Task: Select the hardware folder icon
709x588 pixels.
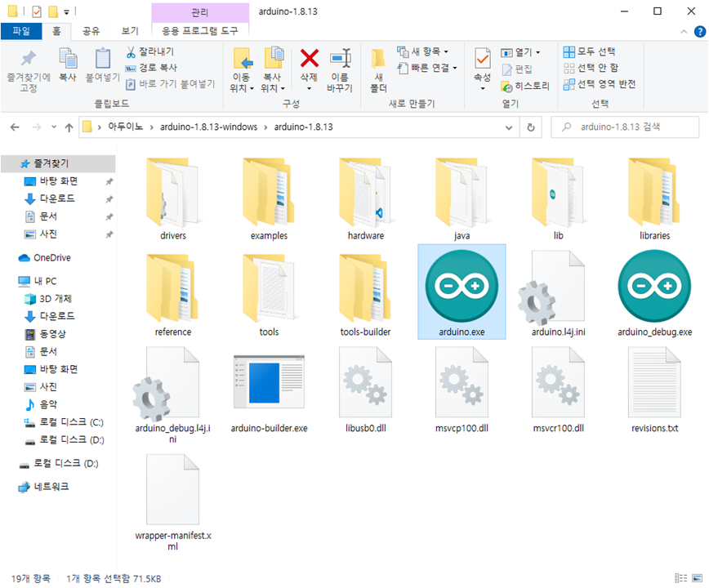Action: pyautogui.click(x=365, y=192)
